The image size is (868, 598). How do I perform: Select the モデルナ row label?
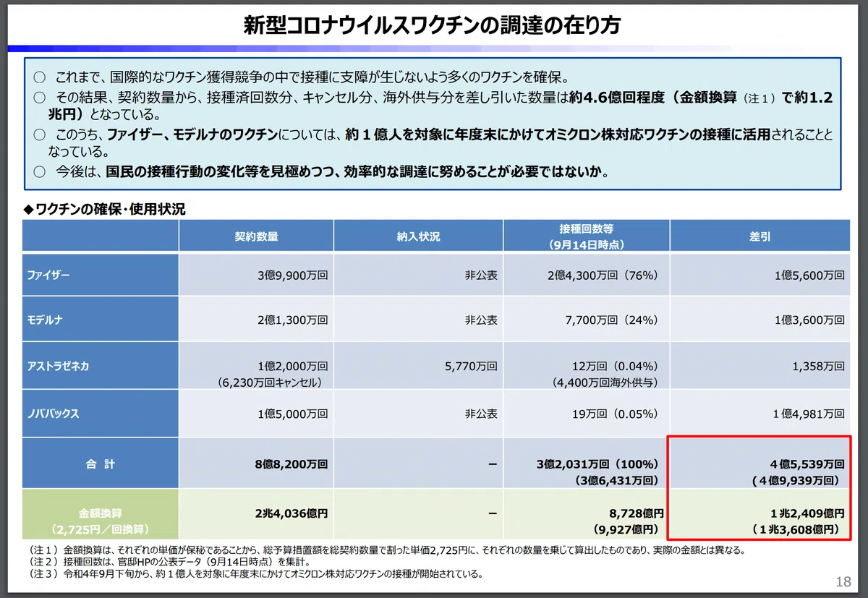click(x=45, y=319)
